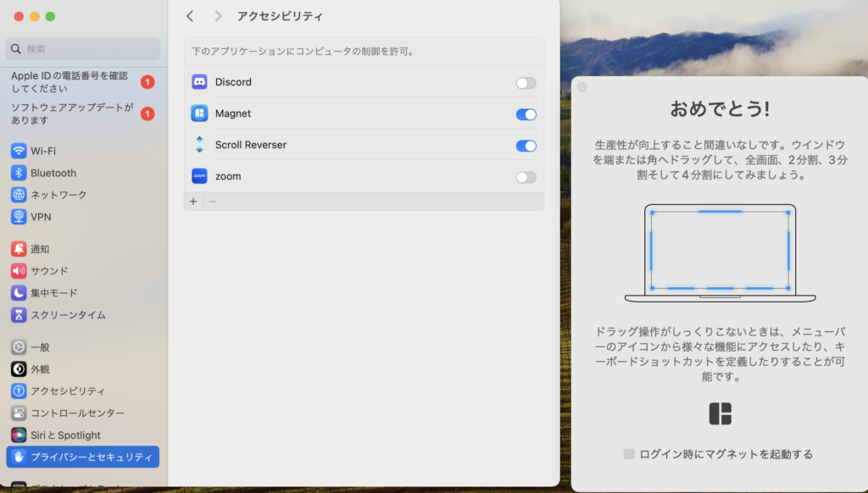Click the Discord app icon
This screenshot has height=493, width=868.
click(x=199, y=82)
